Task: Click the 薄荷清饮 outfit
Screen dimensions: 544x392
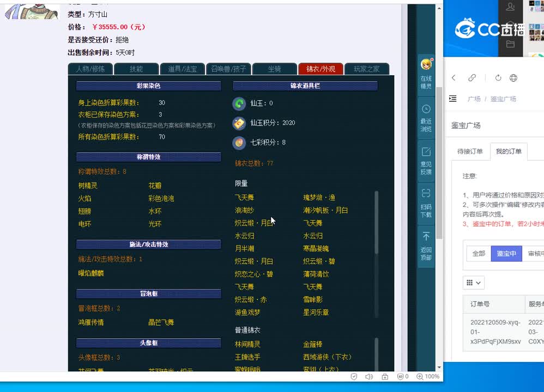Action: pyautogui.click(x=316, y=274)
